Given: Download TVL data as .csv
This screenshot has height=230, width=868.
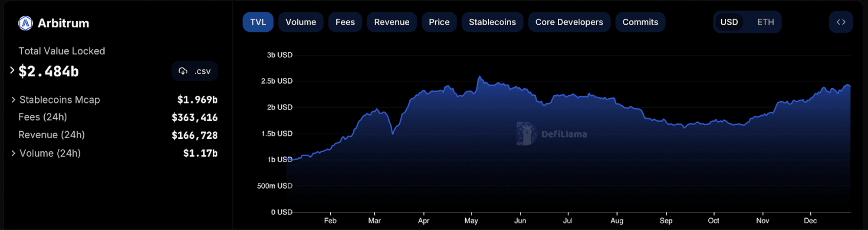Looking at the screenshot, I should pos(195,71).
